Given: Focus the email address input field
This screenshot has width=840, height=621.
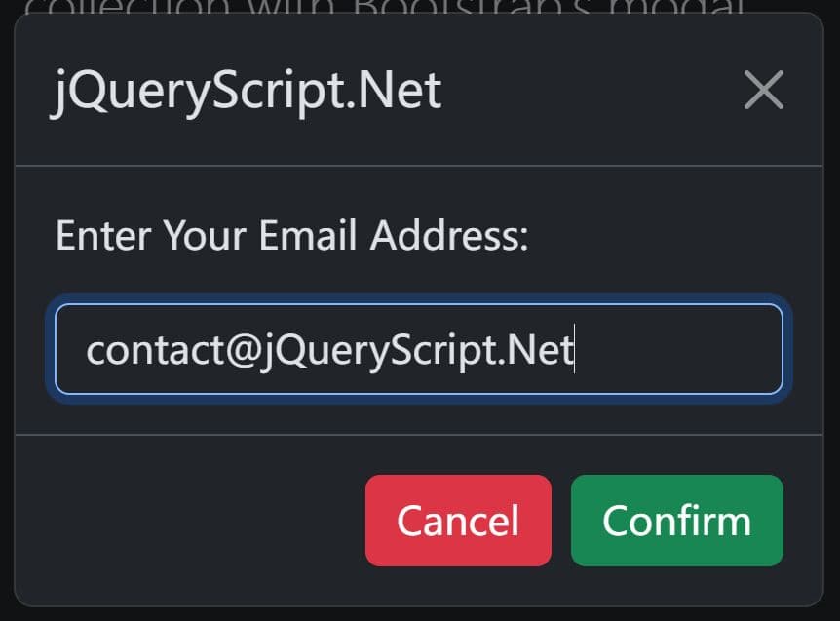Looking at the screenshot, I should 419,349.
